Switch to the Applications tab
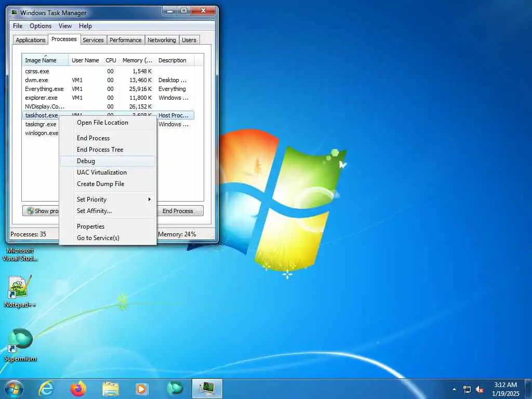This screenshot has width=532, height=399. tap(31, 40)
